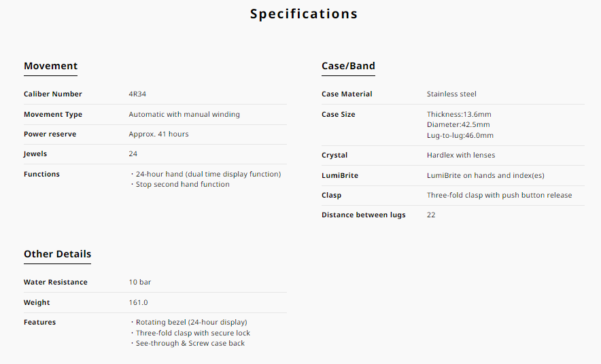
Task: Click the 'Stainless steel' case material value
Action: pos(451,94)
